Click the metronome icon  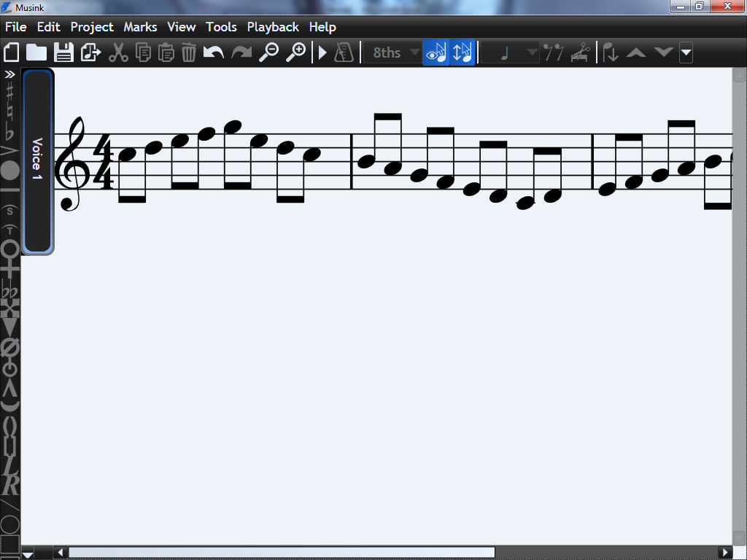344,52
